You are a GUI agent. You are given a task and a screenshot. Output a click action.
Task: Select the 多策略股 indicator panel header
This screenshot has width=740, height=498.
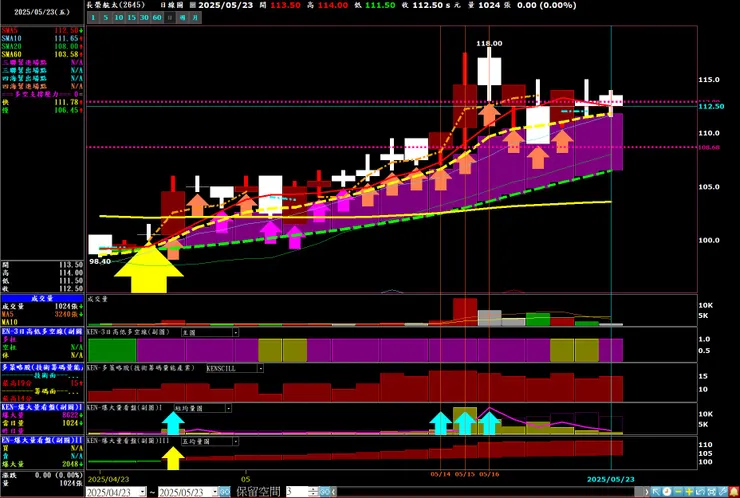[x=42, y=367]
